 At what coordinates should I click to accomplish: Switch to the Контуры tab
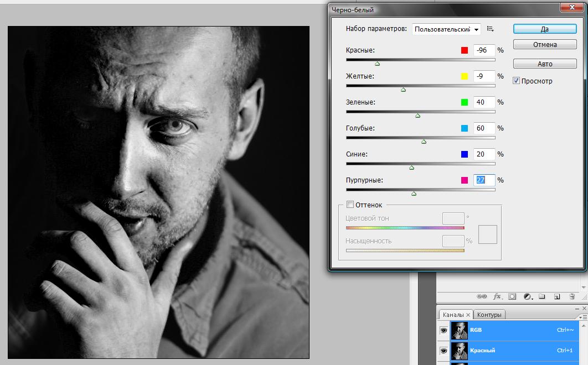click(x=489, y=315)
